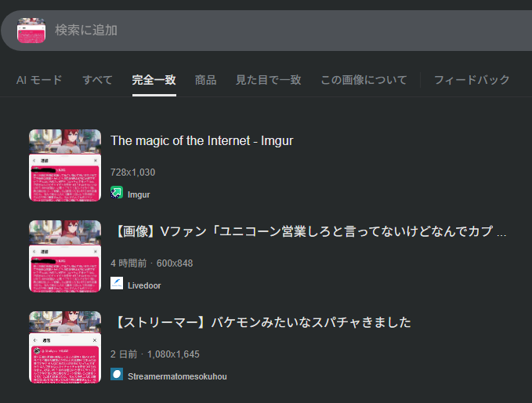Viewport: 532px width, 403px height.
Task: Click the フィードバック link
Action: point(472,80)
